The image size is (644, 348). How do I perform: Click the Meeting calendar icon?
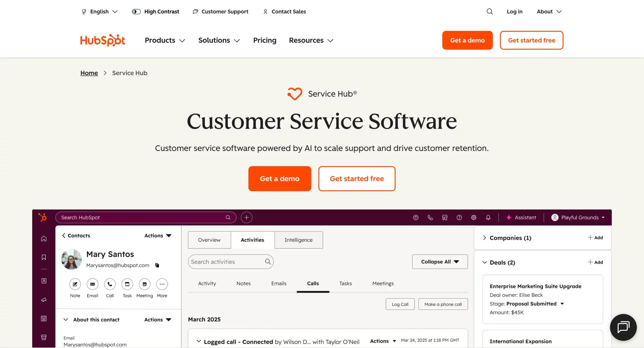click(144, 284)
